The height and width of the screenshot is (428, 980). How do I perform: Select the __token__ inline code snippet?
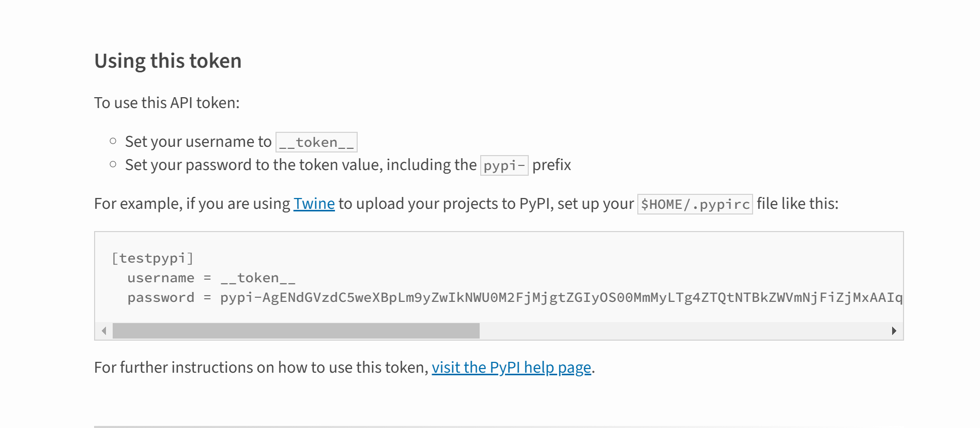coord(316,142)
